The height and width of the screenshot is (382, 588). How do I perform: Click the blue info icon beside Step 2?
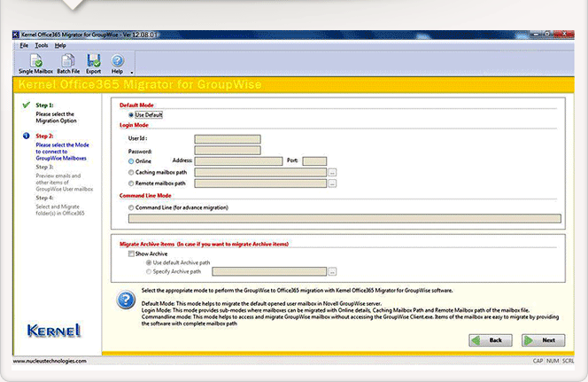(x=27, y=136)
